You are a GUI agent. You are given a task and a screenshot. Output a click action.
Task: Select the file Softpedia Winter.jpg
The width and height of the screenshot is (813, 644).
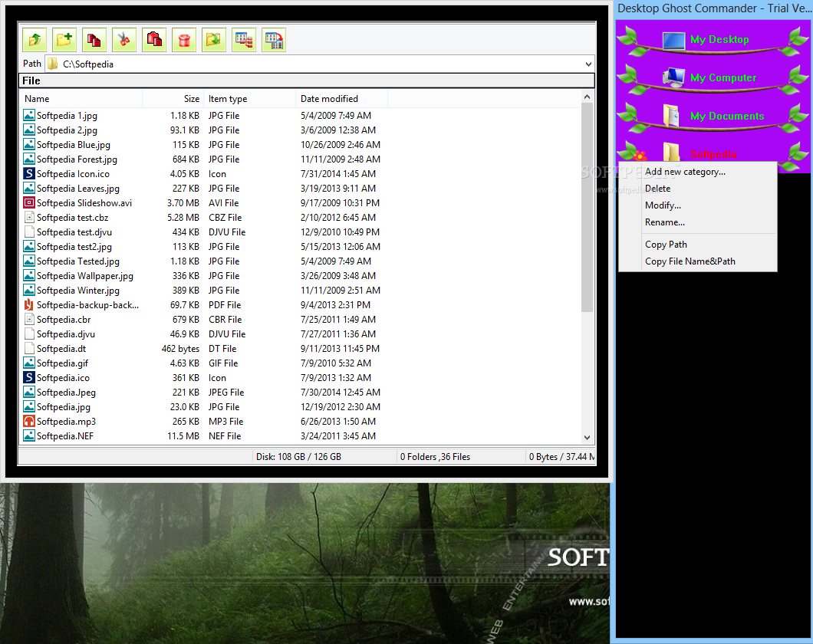pos(77,290)
